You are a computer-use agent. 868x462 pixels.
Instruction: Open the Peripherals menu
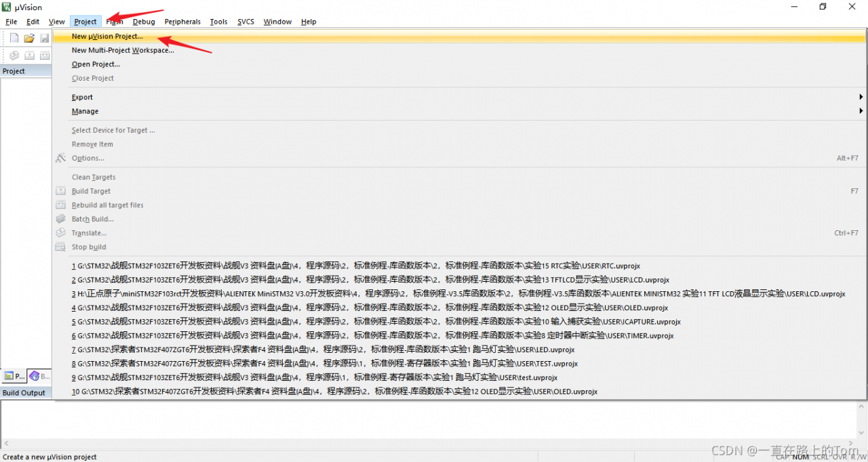[x=182, y=22]
